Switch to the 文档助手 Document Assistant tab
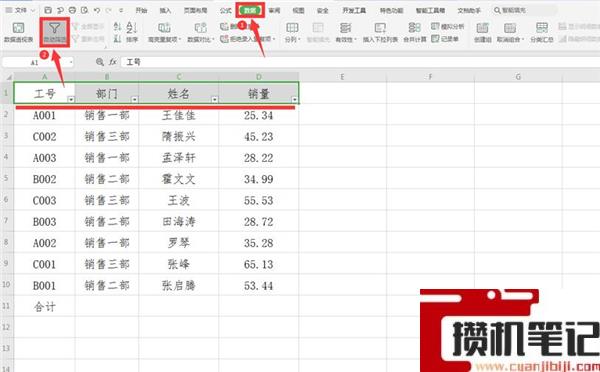Image resolution: width=600 pixels, height=372 pixels. point(469,10)
